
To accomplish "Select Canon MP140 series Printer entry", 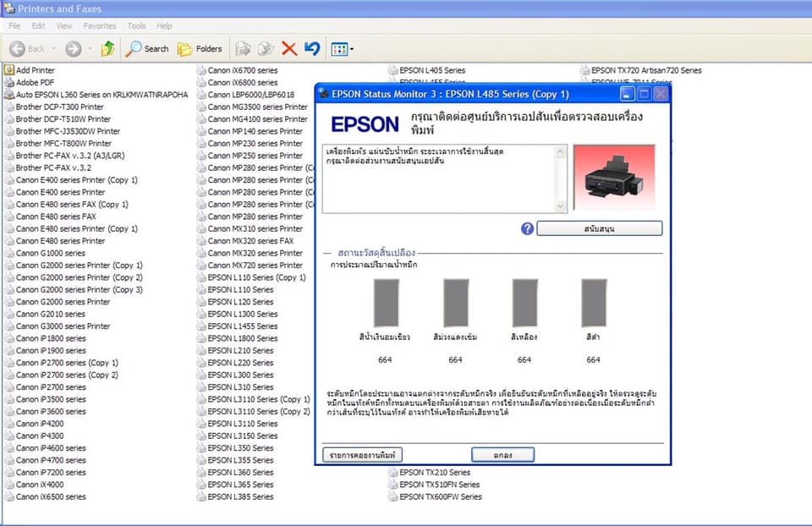I will [x=250, y=131].
